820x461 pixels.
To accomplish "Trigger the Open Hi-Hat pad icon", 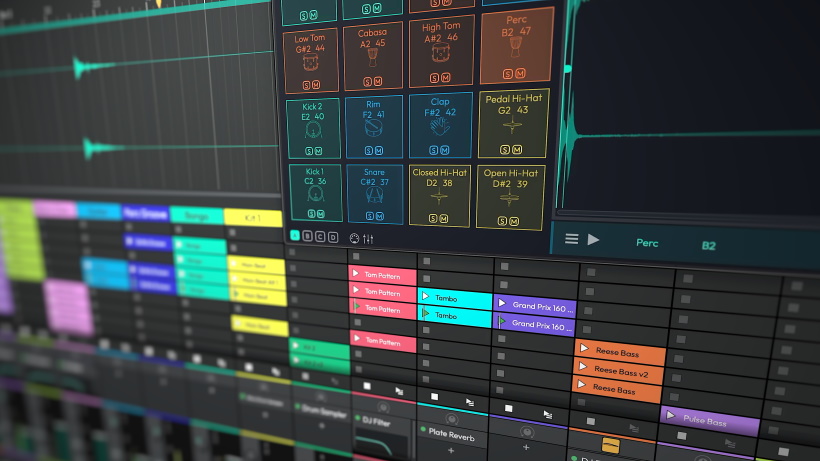I will tap(509, 199).
